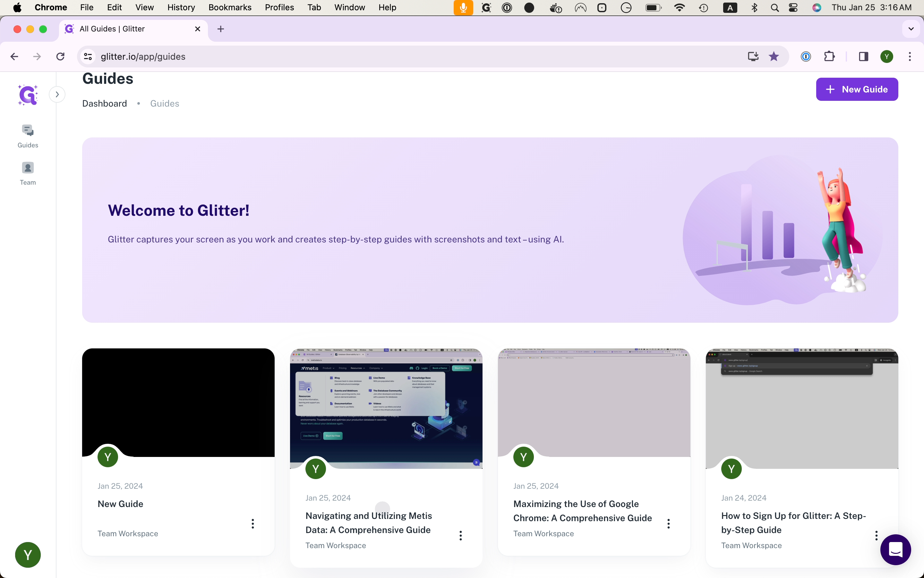Open a new browser tab
Viewport: 924px width, 578px height.
221,29
